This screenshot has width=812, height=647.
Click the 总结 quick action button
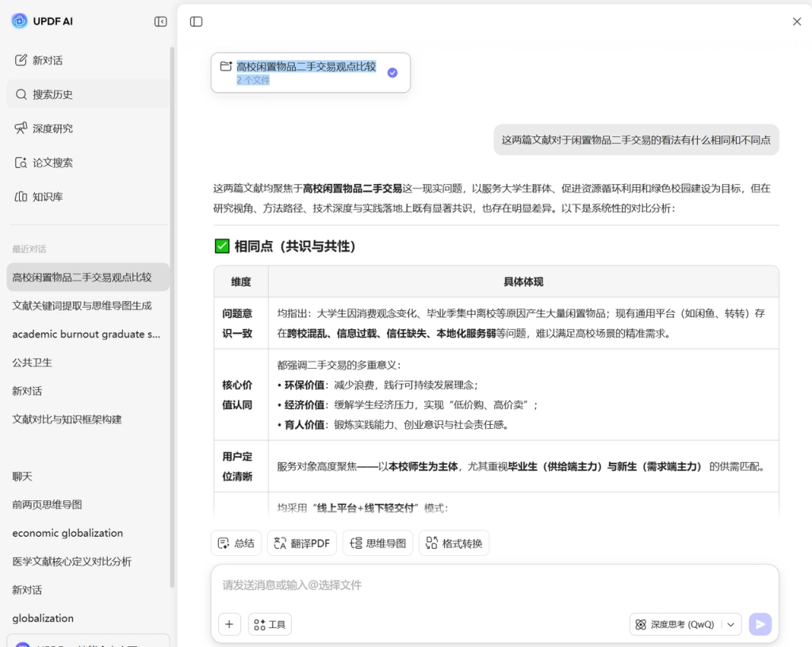click(x=236, y=543)
